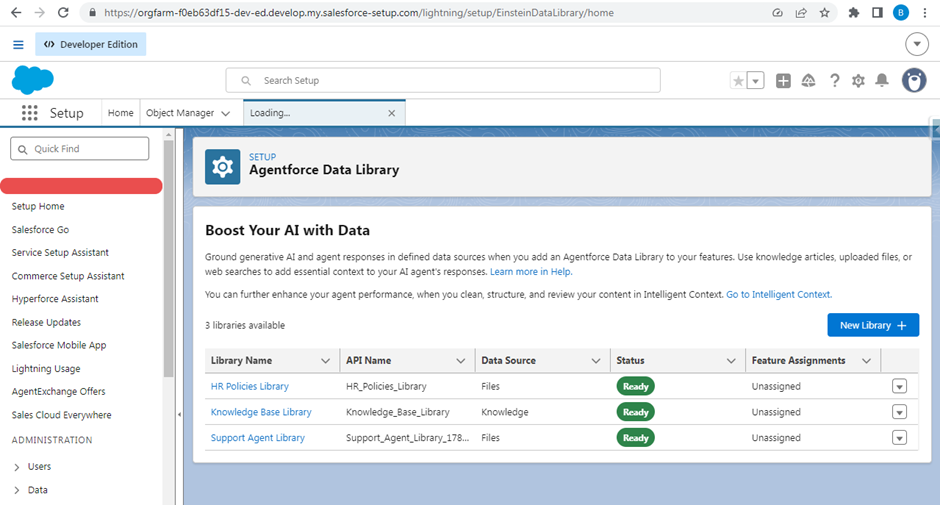This screenshot has height=505, width=940.
Task: Expand the Object Manager tab chevron
Action: [x=225, y=113]
